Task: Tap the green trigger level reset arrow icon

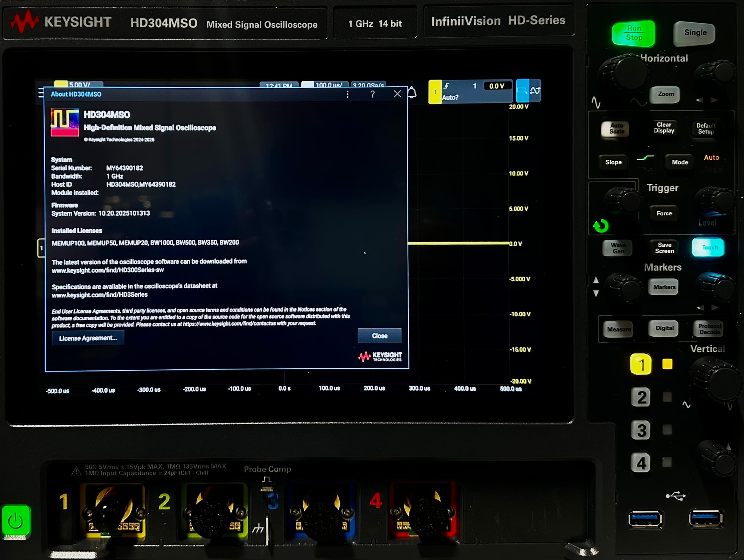Action: 601,226
